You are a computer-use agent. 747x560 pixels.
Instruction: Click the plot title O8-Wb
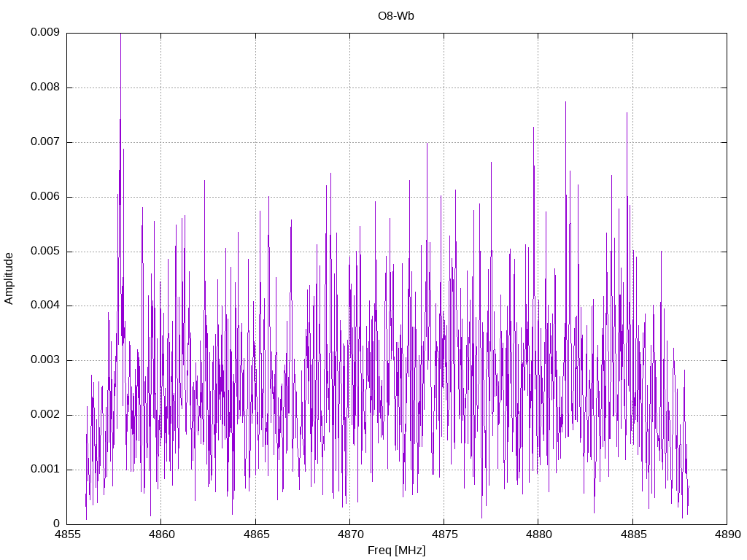click(396, 16)
